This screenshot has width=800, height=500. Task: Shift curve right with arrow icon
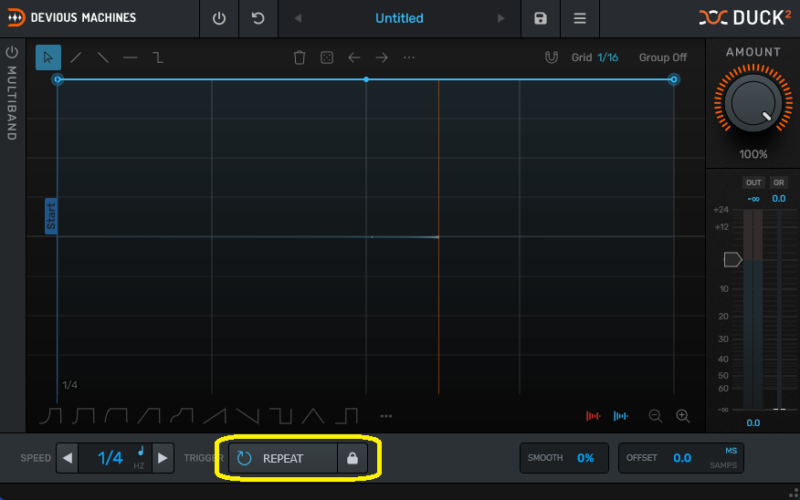click(x=381, y=58)
